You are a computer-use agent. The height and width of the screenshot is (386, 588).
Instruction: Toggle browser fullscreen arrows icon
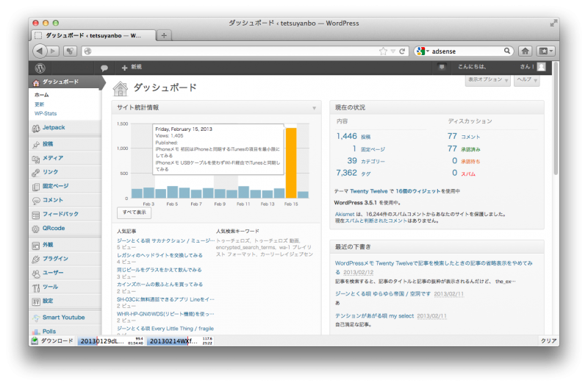click(x=553, y=24)
